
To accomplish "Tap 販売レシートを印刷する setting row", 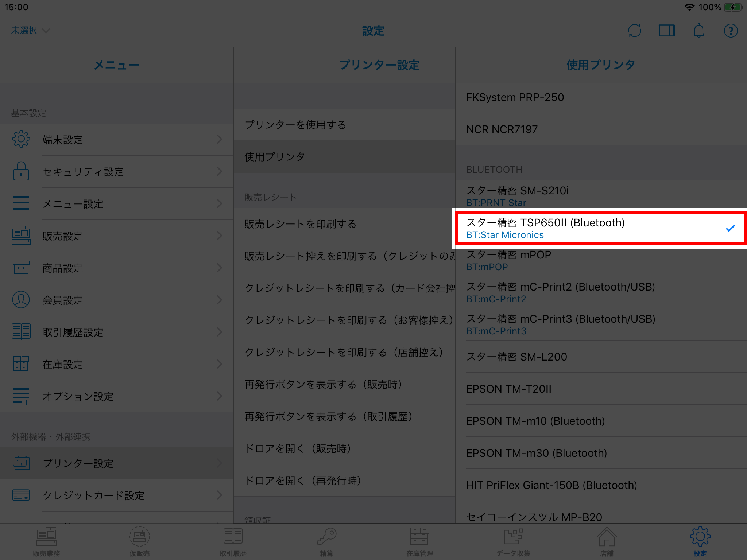I will [344, 224].
